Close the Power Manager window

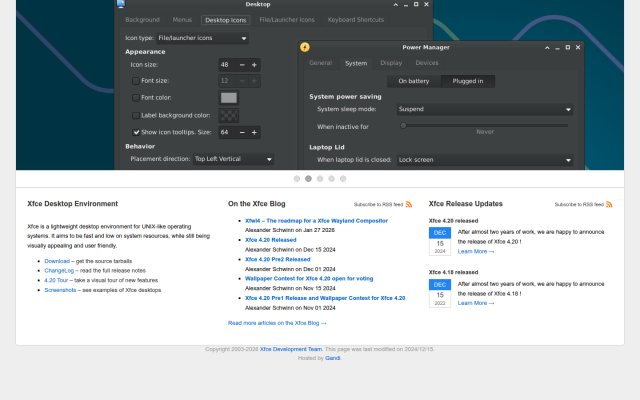coord(578,47)
